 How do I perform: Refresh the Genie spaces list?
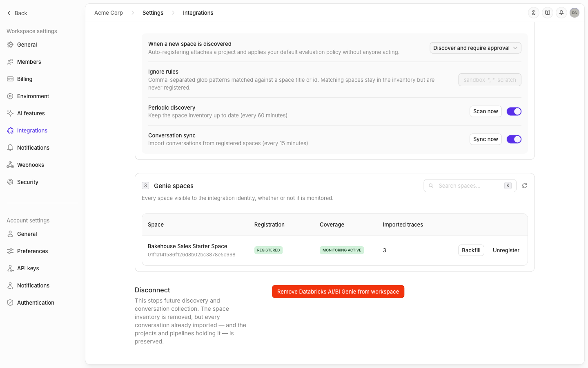(x=525, y=186)
